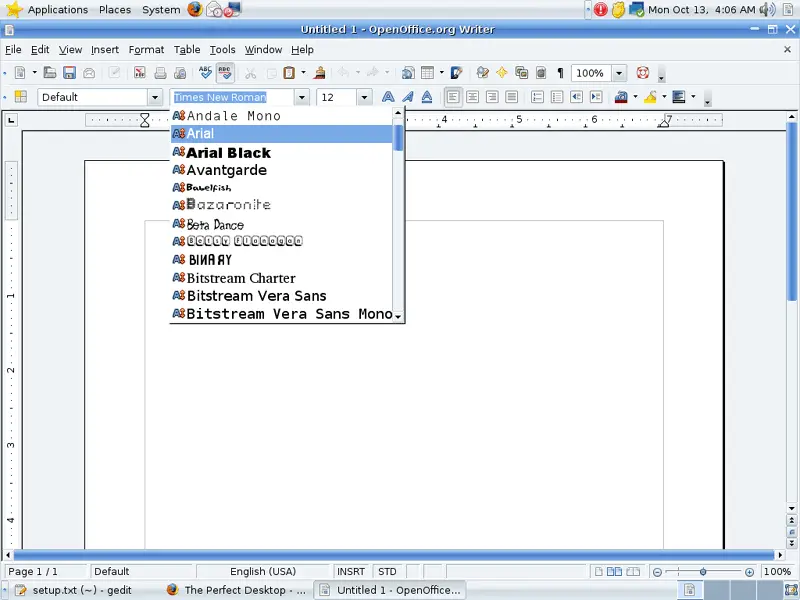Toggle AutoSpellcheck icon
Image resolution: width=800 pixels, height=600 pixels.
(x=225, y=73)
